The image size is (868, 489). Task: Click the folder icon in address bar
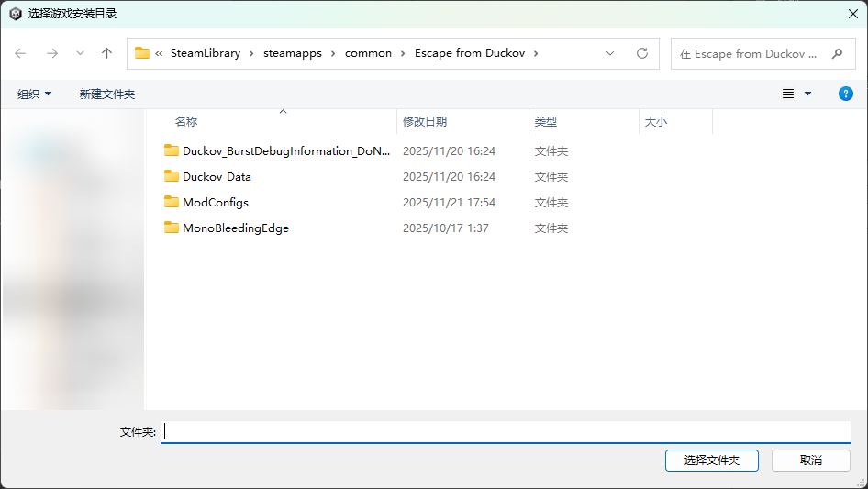[142, 53]
